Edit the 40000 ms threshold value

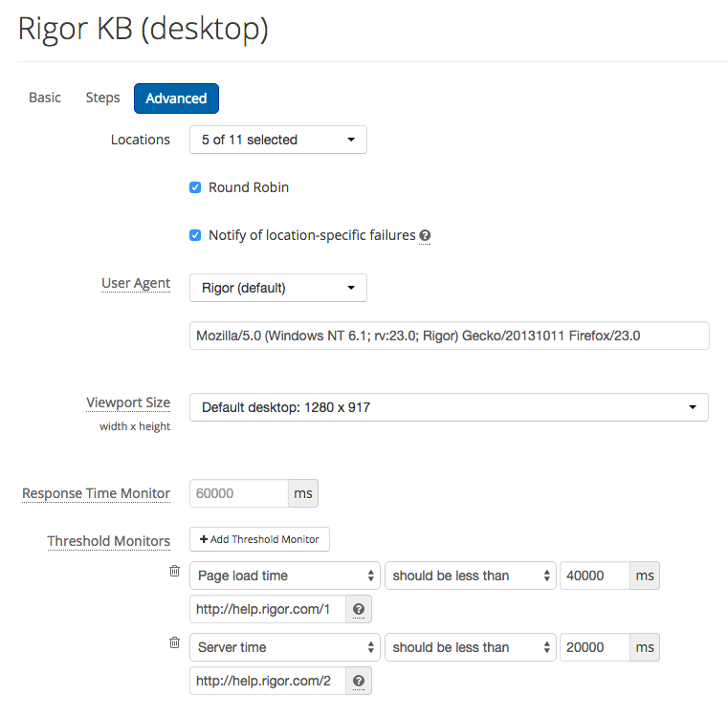[x=595, y=576]
